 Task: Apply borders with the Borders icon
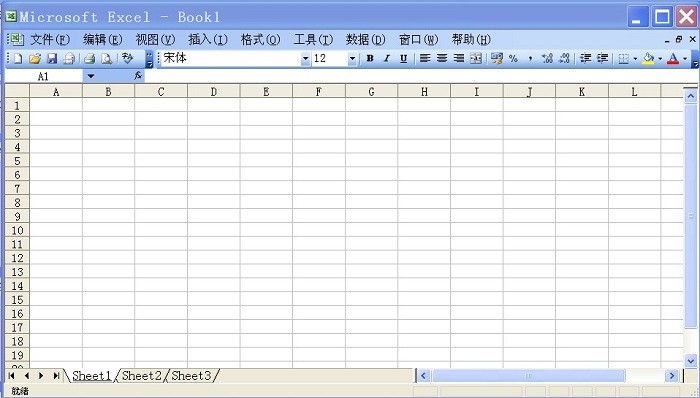tap(624, 58)
